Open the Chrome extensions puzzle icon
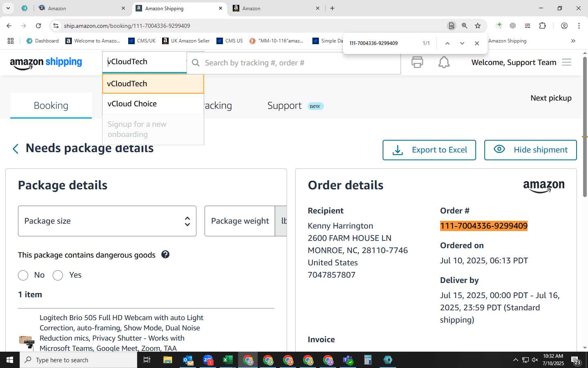The height and width of the screenshot is (368, 588). pyautogui.click(x=542, y=26)
